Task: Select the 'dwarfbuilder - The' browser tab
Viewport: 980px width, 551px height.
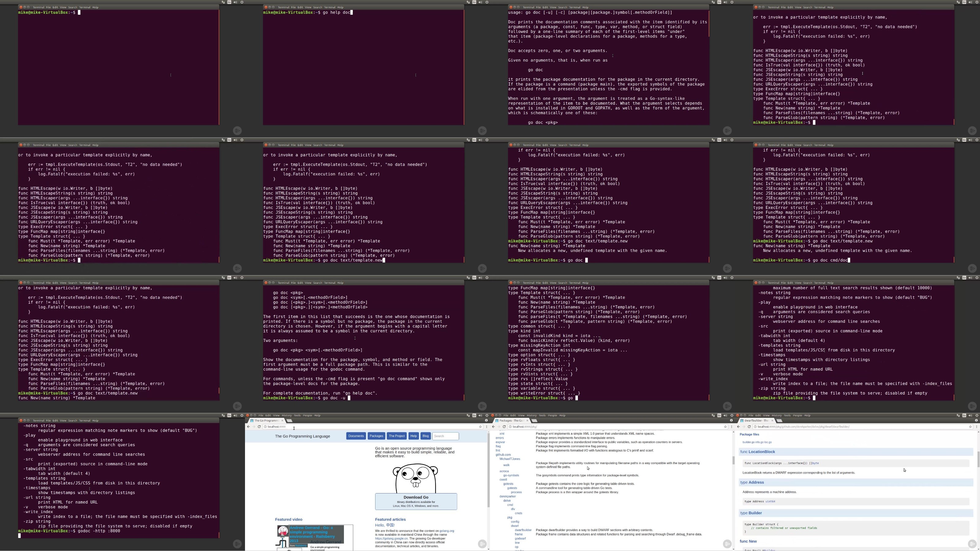Action: tap(756, 421)
